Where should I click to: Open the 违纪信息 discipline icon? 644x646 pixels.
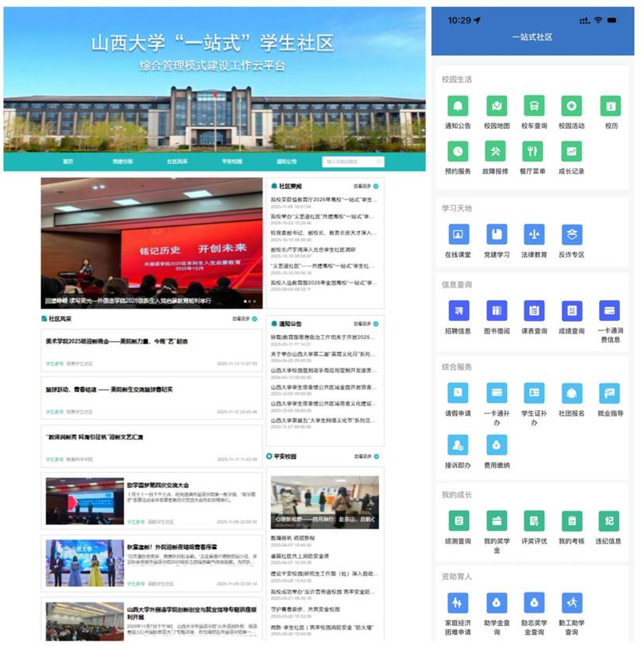pos(609,521)
